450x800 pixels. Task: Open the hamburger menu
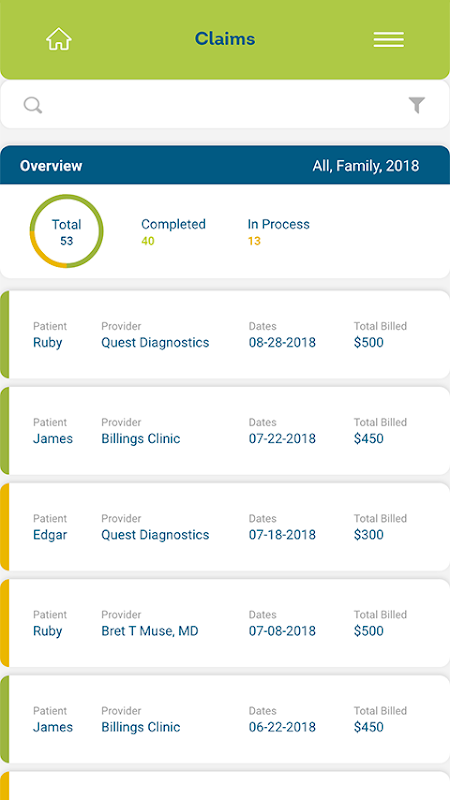click(388, 39)
